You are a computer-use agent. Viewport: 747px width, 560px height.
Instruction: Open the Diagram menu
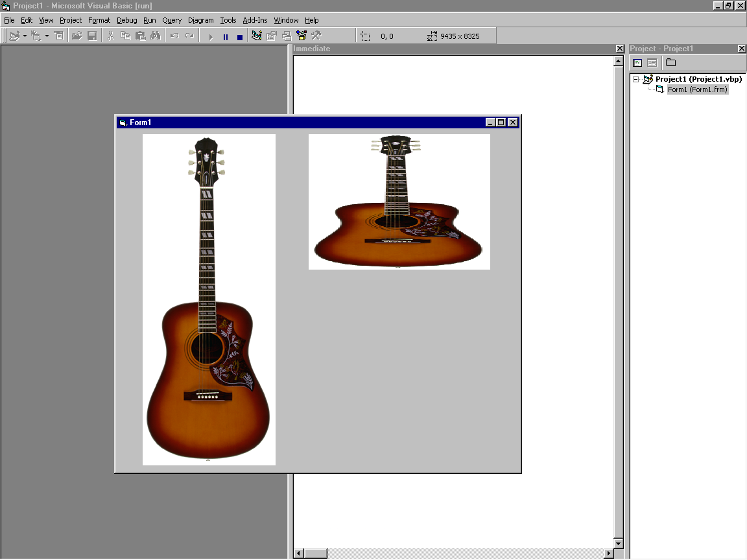[x=200, y=20]
